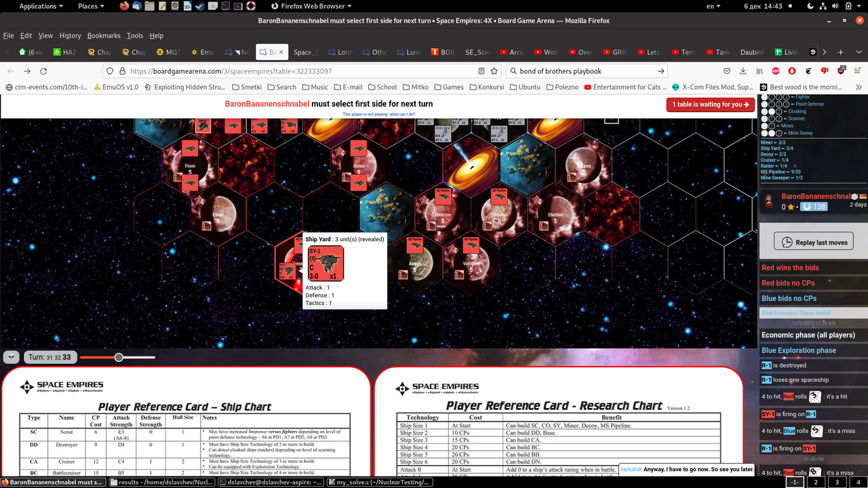Viewport: 868px width, 488px height.
Task: Open the 'en' keyboard layout dropdown
Action: [714, 6]
